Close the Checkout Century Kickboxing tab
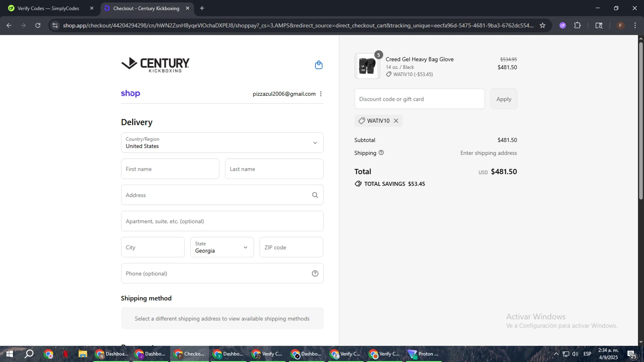 [188, 8]
